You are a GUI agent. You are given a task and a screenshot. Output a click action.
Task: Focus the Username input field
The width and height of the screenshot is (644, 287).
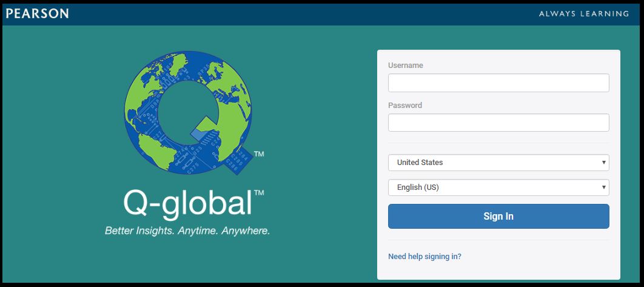498,83
